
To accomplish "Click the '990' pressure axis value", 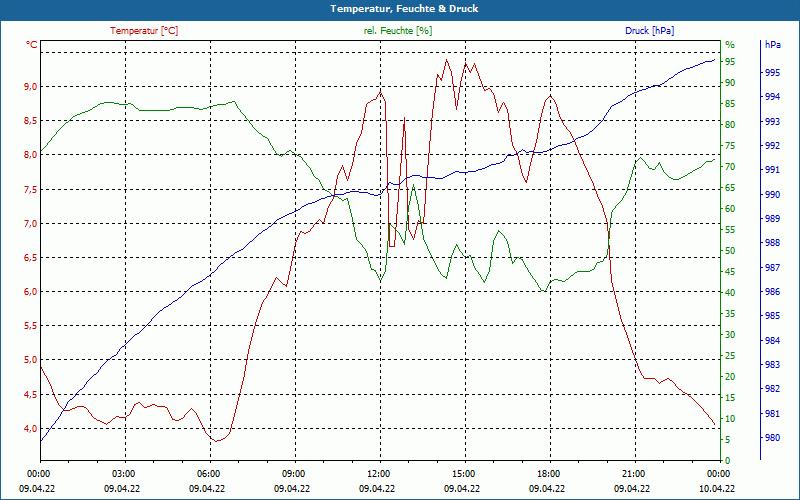I will pos(772,195).
